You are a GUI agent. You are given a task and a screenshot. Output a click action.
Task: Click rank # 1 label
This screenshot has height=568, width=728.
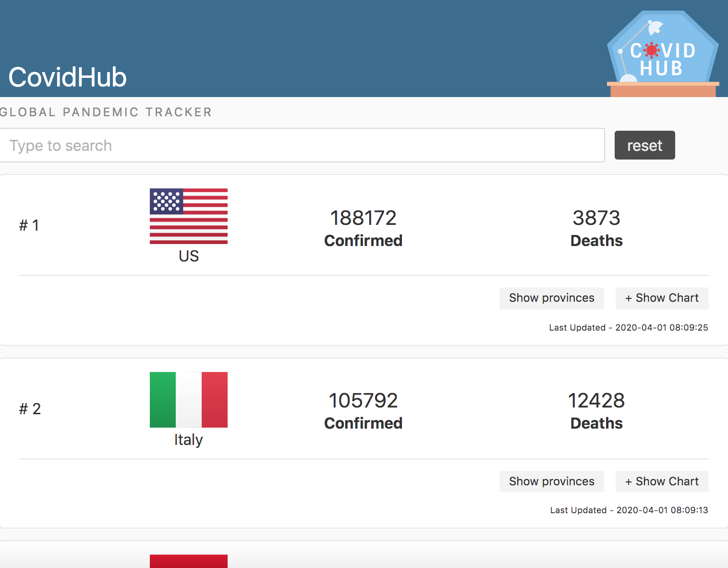tap(29, 225)
